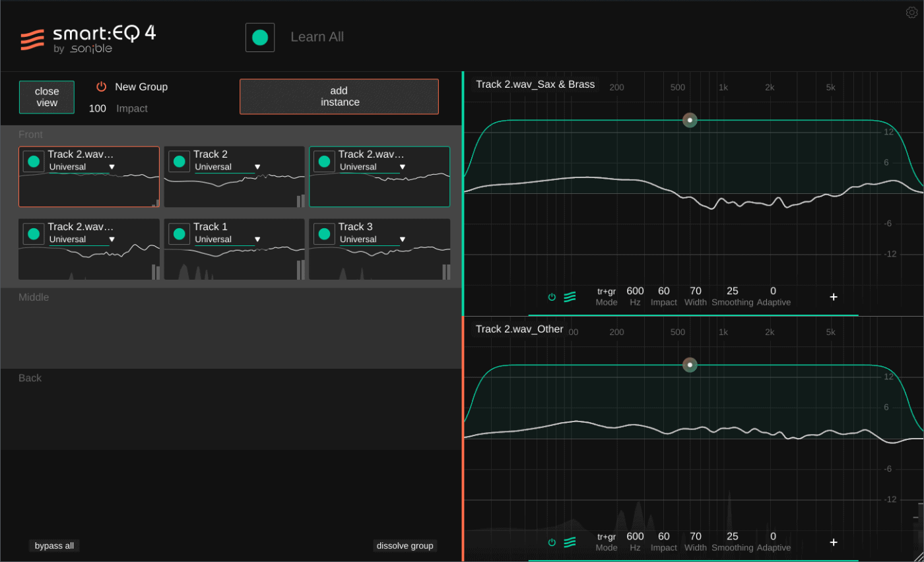Open Universal dropdown on teal-outlined Track 2.wav card

click(373, 167)
